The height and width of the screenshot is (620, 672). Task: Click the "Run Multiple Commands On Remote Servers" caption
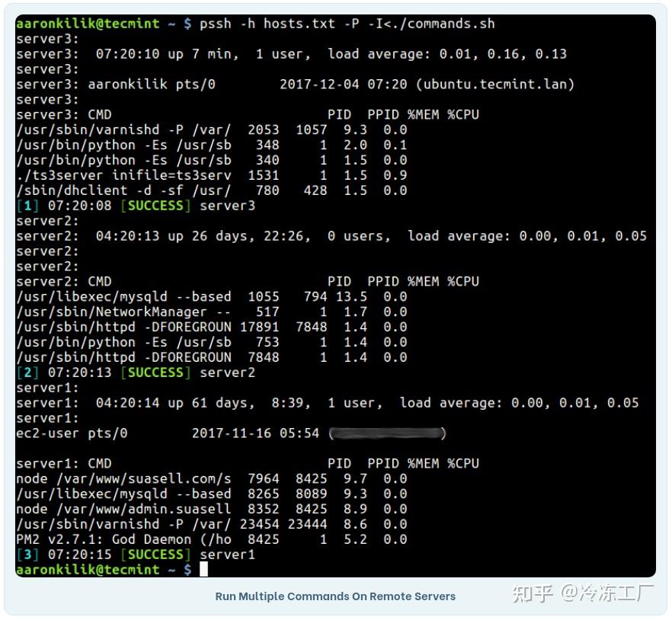(x=335, y=596)
